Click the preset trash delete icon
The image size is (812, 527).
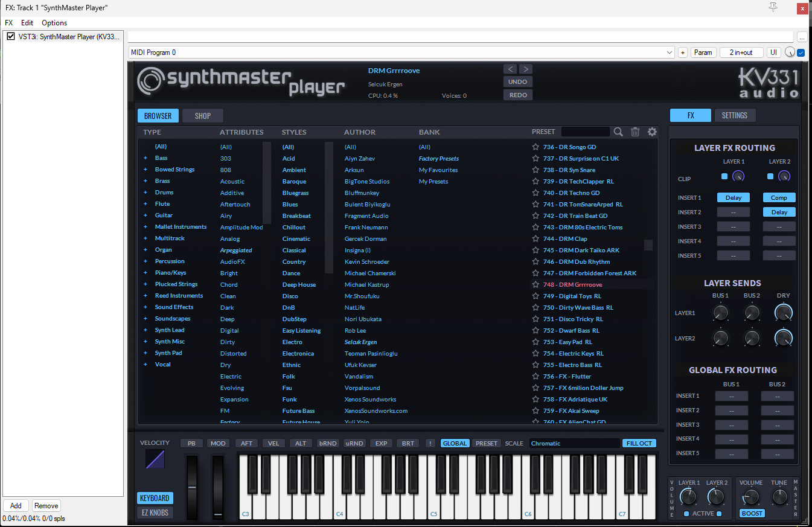(x=635, y=132)
